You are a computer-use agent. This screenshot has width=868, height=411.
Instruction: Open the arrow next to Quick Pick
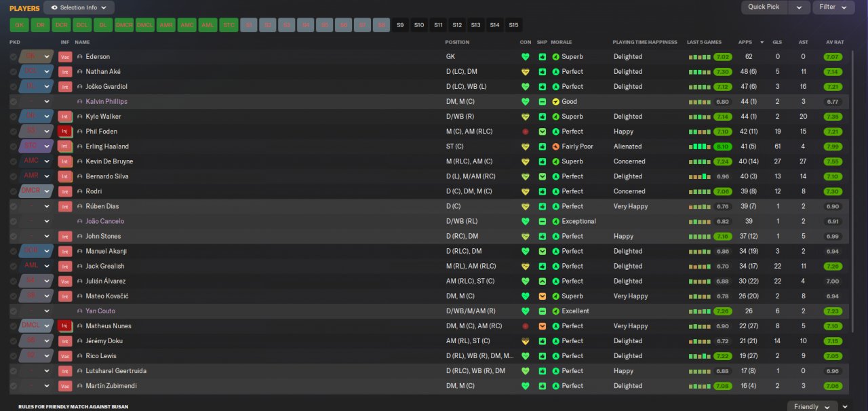pyautogui.click(x=800, y=7)
